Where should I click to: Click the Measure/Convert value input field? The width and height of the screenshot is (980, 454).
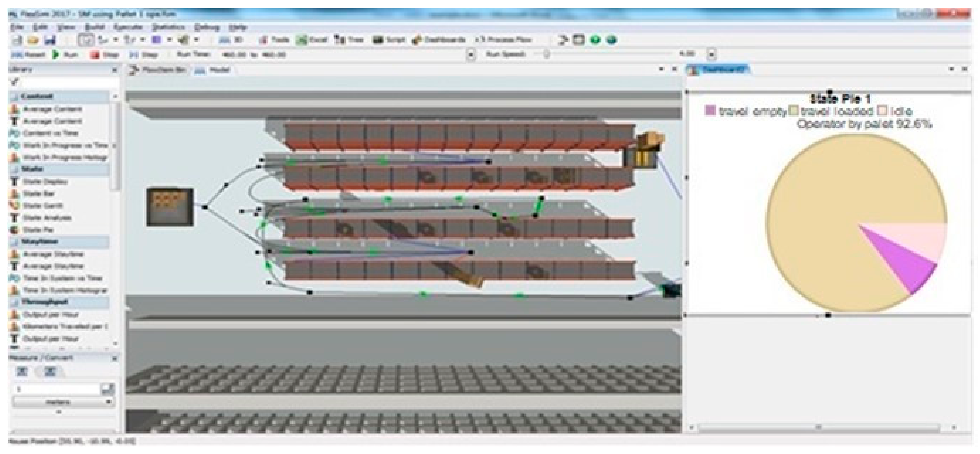point(57,389)
